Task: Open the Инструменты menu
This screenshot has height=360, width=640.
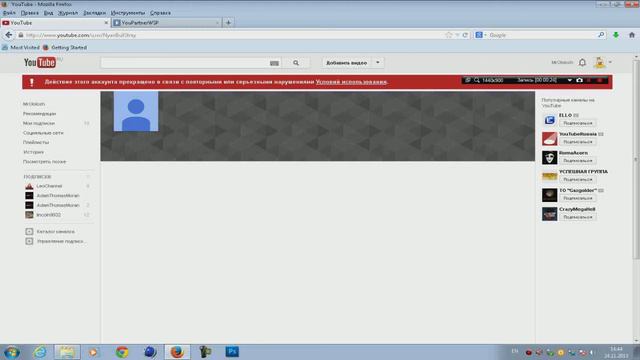Action: 128,13
